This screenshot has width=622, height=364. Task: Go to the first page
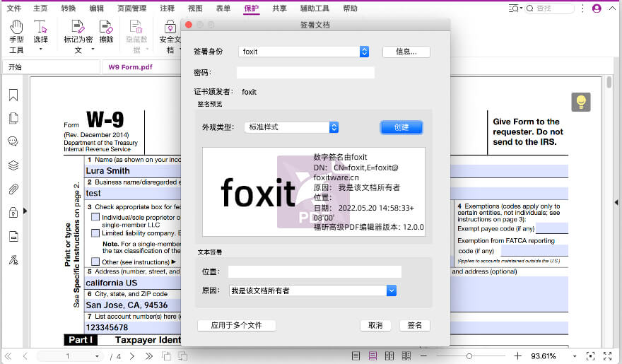click(x=8, y=356)
